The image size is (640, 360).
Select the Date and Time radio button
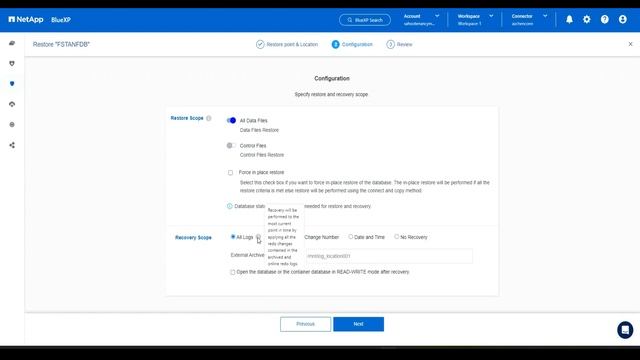tap(351, 237)
